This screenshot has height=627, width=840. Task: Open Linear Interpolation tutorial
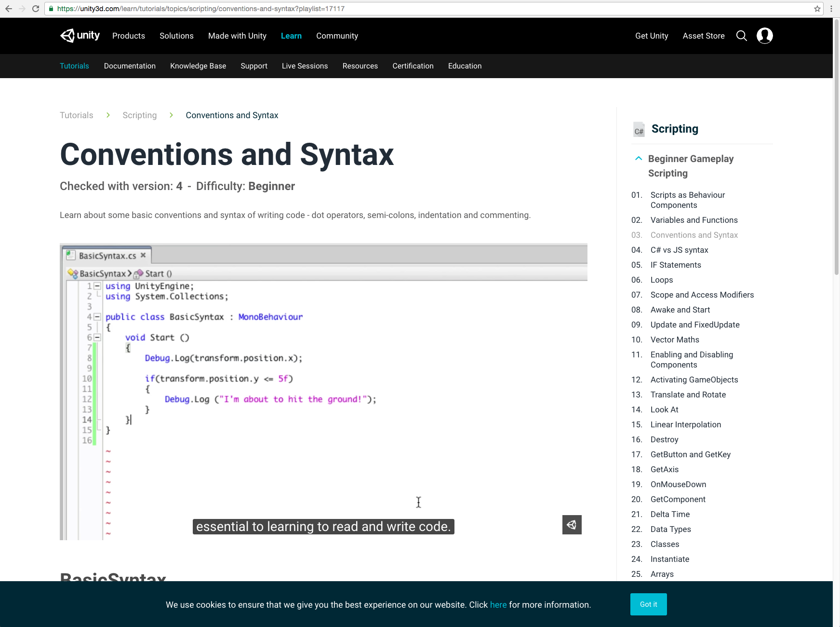coord(686,424)
